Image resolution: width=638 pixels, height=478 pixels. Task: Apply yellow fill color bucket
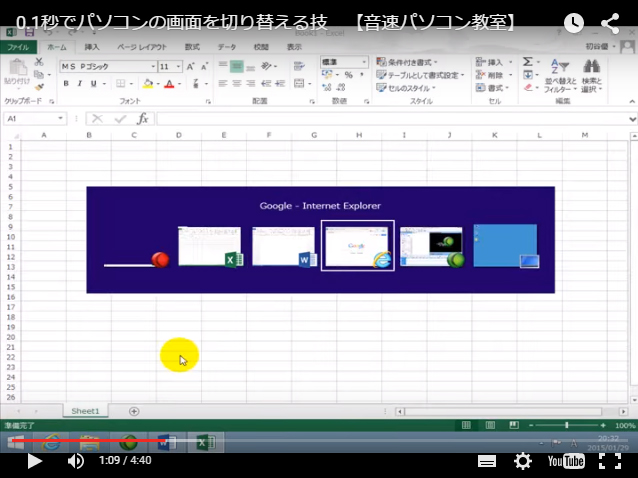pos(148,84)
